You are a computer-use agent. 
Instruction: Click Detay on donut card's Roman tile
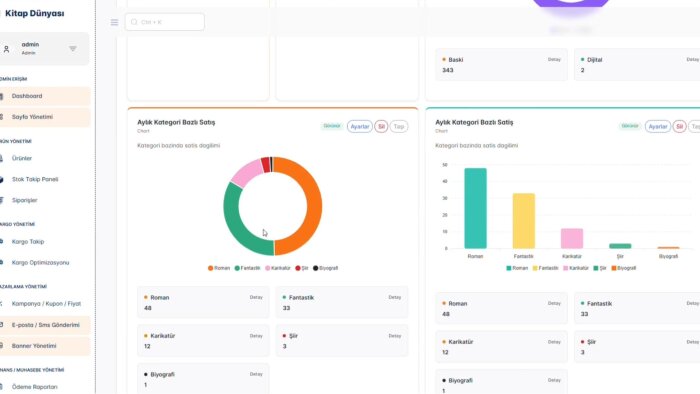[256, 297]
